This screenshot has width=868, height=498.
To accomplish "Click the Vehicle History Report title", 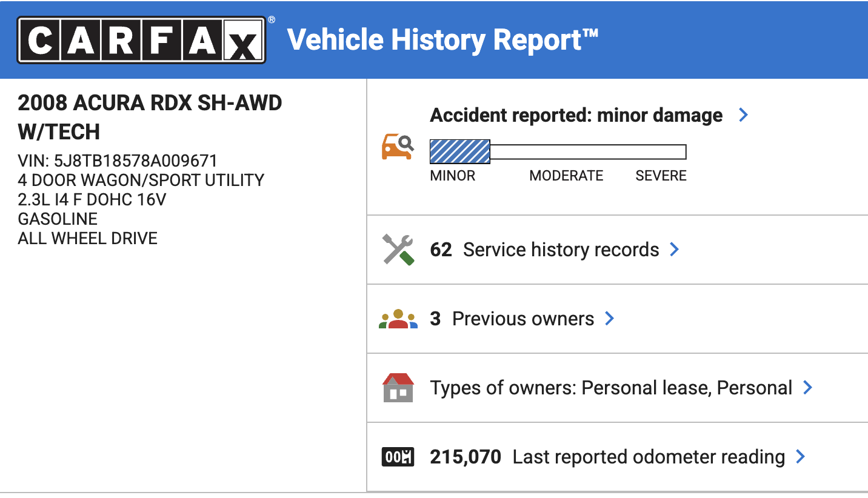I will point(443,40).
